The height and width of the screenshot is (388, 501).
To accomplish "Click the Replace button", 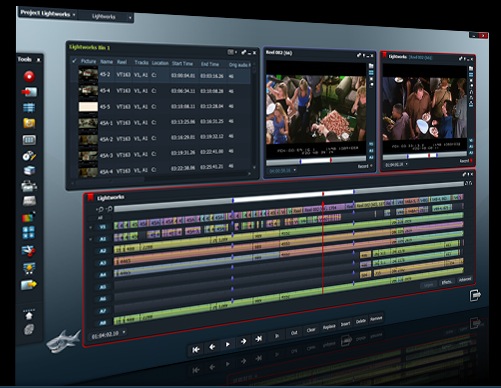I will tap(329, 327).
